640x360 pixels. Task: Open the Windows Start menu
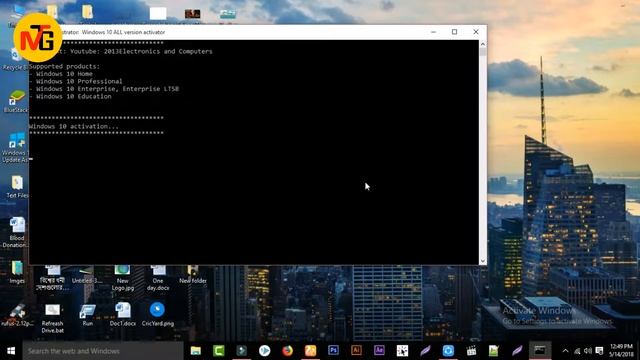pos(11,351)
